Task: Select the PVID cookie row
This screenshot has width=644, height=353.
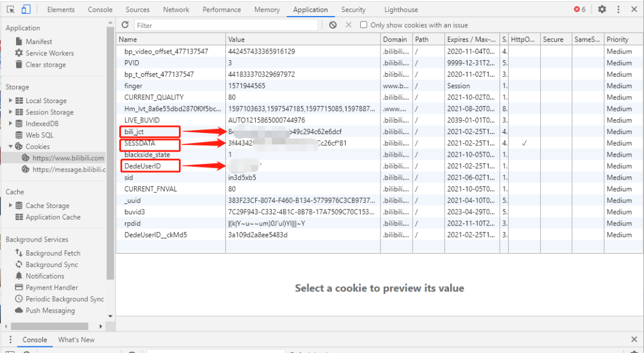Action: click(x=379, y=63)
